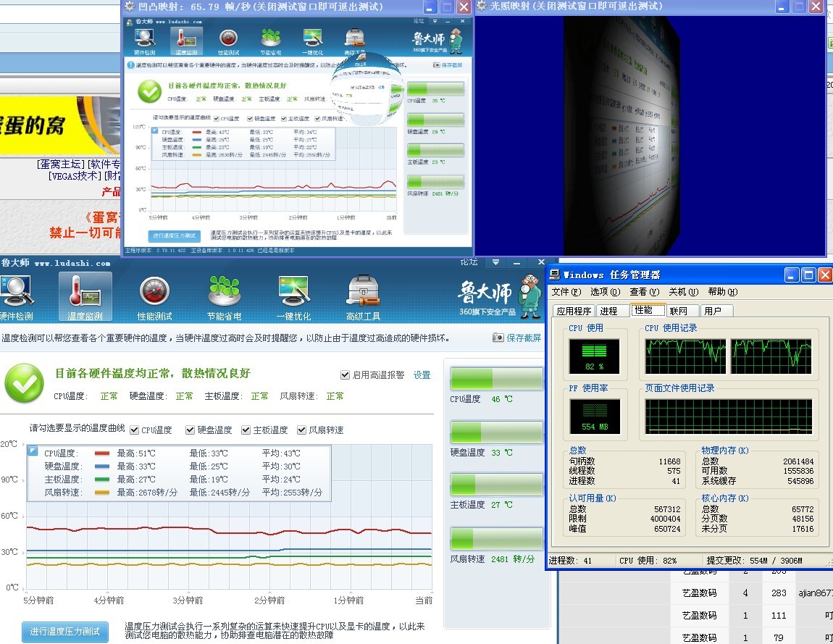Open the 选项(O) menu in Task Manager

click(605, 292)
